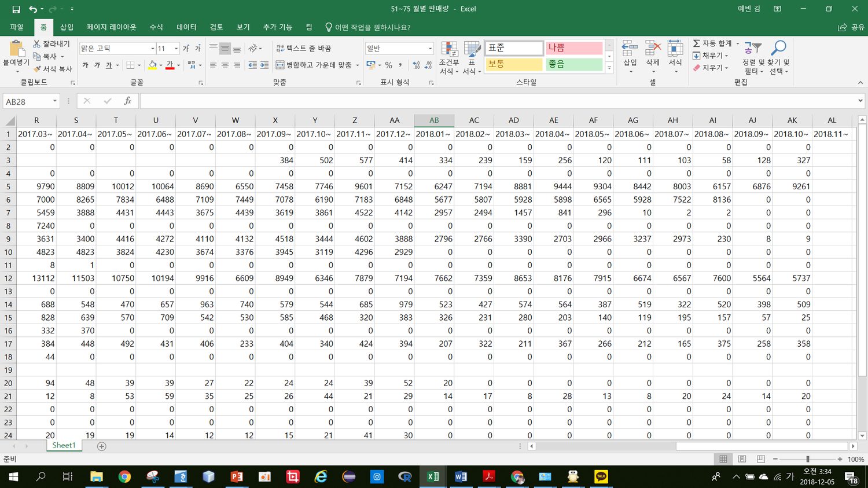Apply cell borders using borders icon
868x488 pixels.
tap(130, 65)
